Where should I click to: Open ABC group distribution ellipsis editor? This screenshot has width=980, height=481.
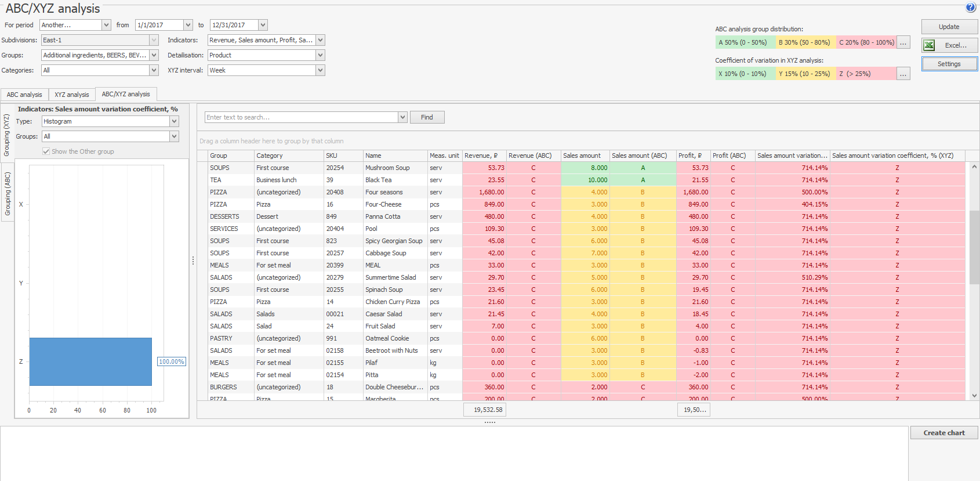coord(903,42)
